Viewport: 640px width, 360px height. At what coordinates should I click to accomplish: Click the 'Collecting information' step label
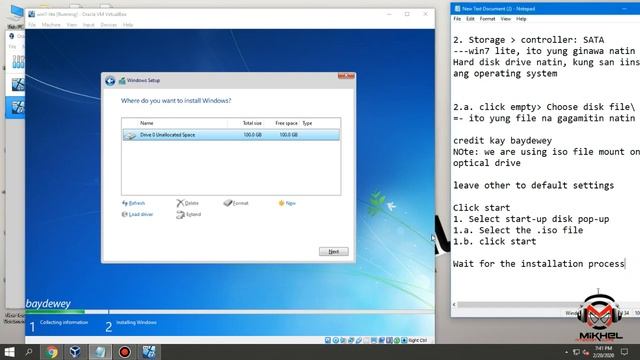[64, 322]
